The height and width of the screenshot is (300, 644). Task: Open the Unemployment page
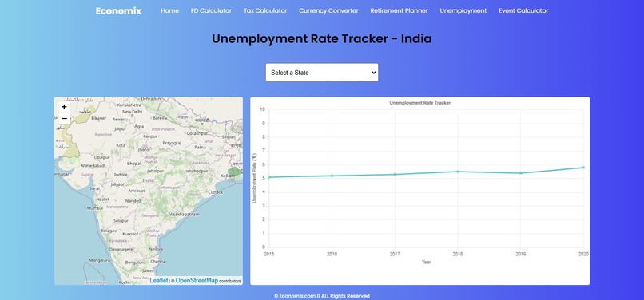pos(463,10)
